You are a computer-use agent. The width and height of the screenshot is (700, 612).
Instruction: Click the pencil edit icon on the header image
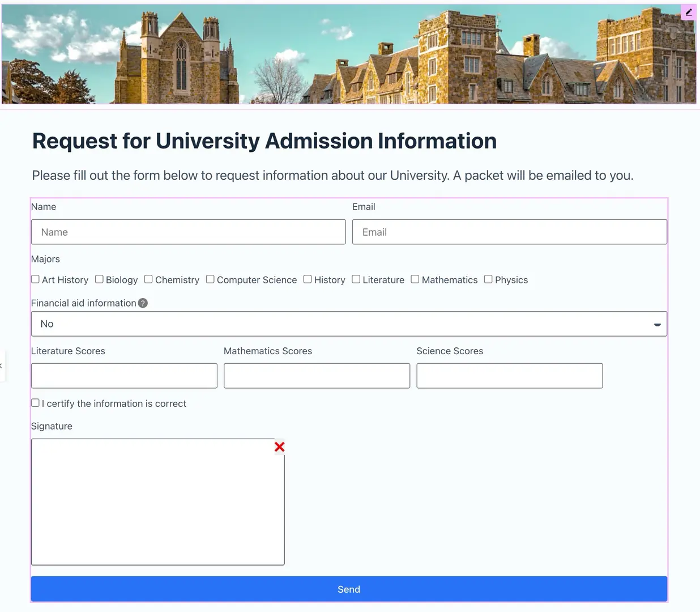click(688, 12)
